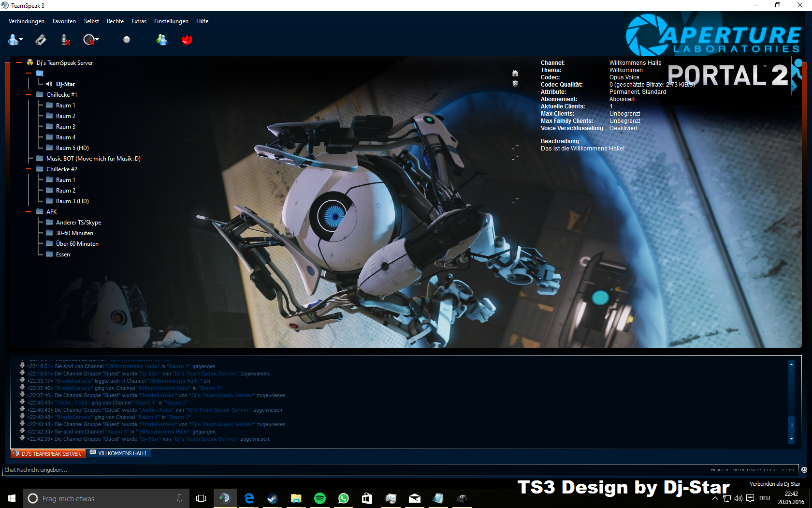Screen dimensions: 812x508
Task: Click chat log scrollbar up arrow
Action: point(791,364)
